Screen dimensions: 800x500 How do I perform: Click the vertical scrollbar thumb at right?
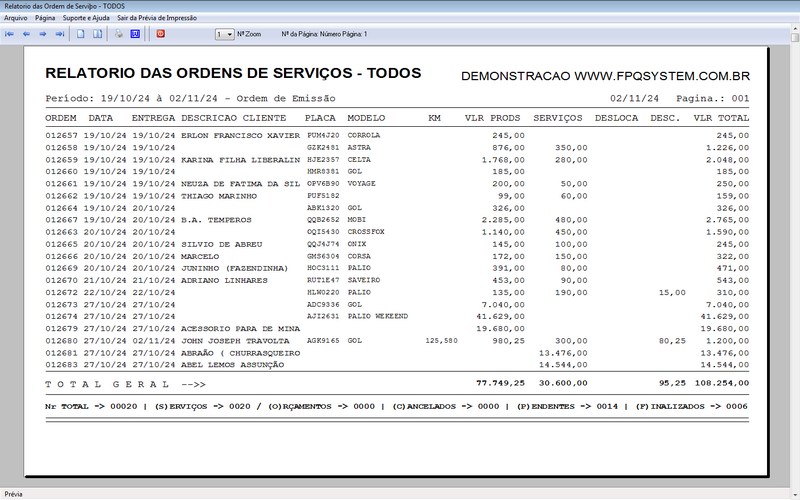[x=795, y=37]
